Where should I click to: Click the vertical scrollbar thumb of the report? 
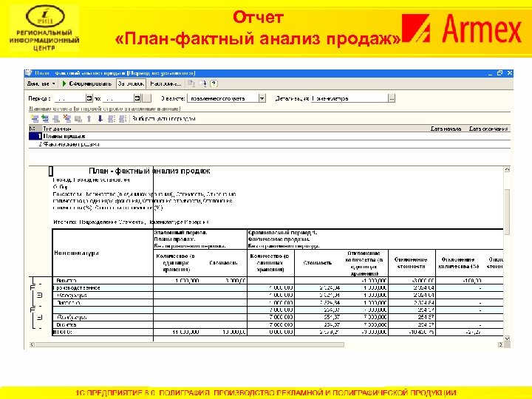click(x=507, y=212)
